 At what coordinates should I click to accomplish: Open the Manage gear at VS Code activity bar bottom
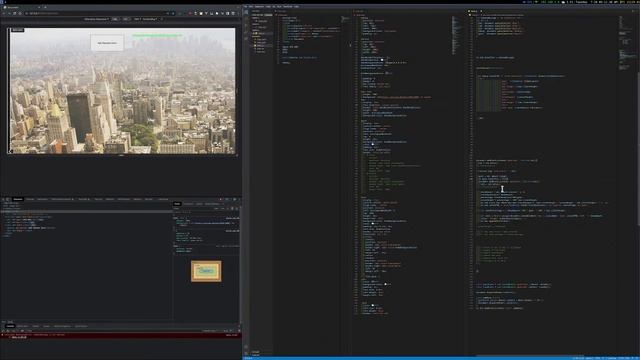[246, 353]
